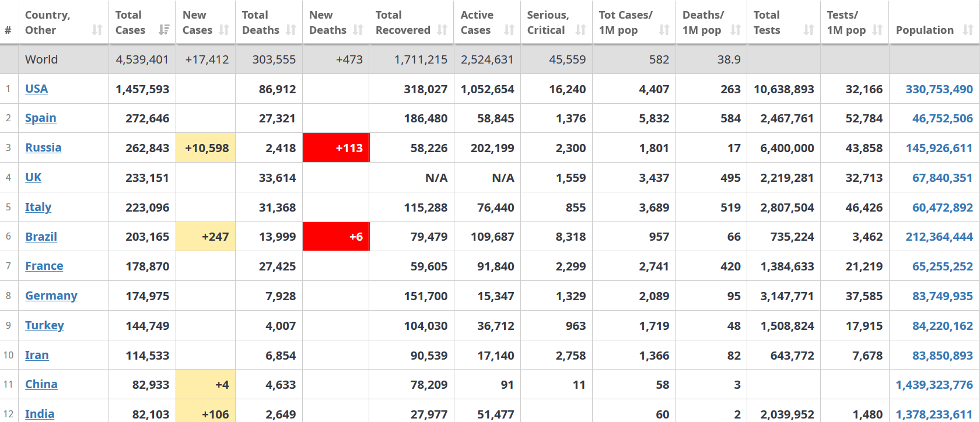Click the # rank column header
The height and width of the screenshot is (422, 980).
(x=8, y=30)
